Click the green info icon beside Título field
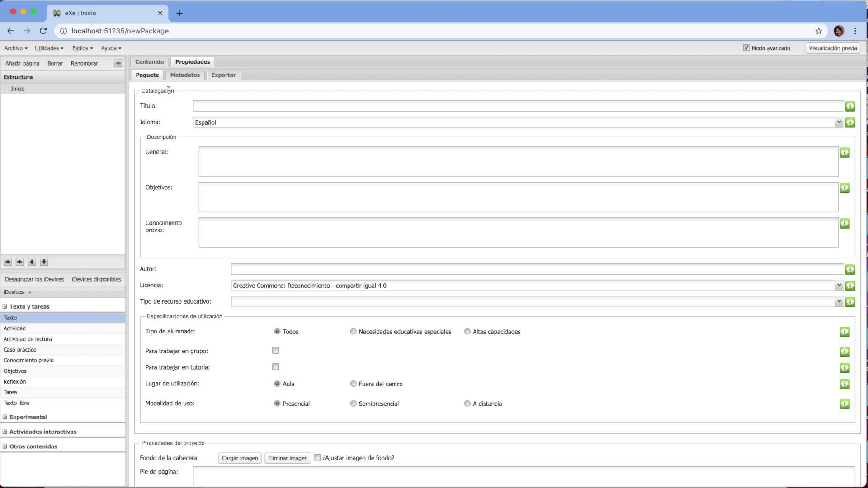The width and height of the screenshot is (868, 488). point(850,106)
